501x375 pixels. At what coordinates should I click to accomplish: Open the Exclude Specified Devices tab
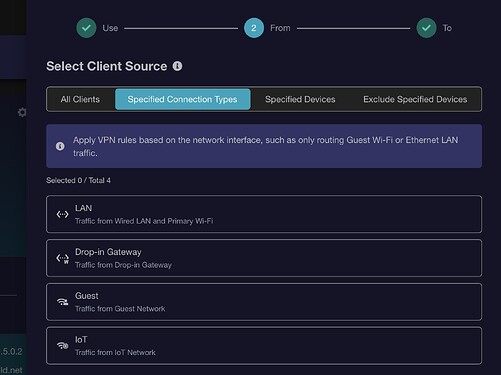pos(415,99)
